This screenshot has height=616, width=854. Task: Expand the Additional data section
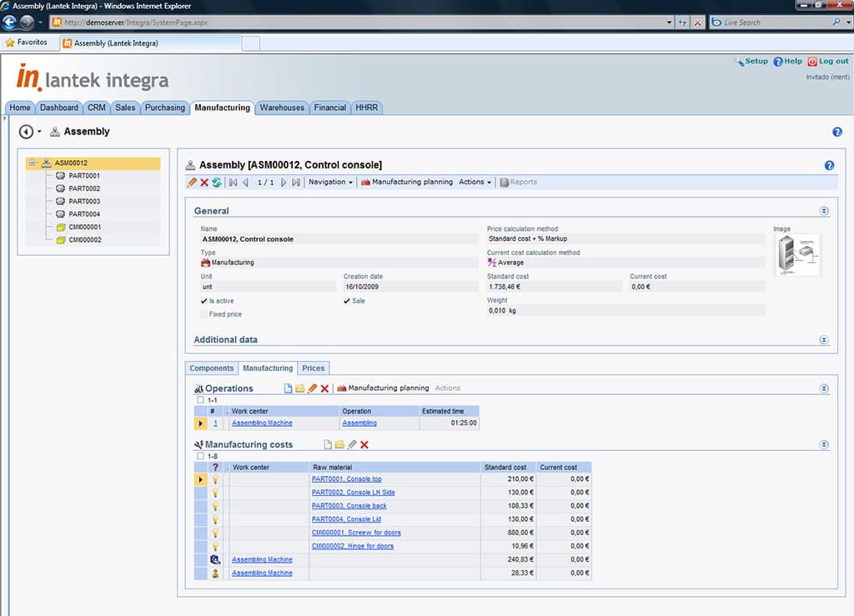click(824, 339)
